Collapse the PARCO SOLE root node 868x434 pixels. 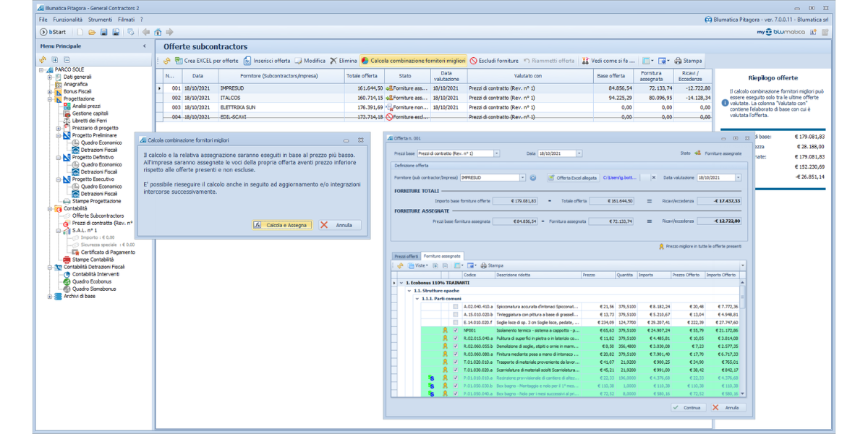click(x=41, y=69)
